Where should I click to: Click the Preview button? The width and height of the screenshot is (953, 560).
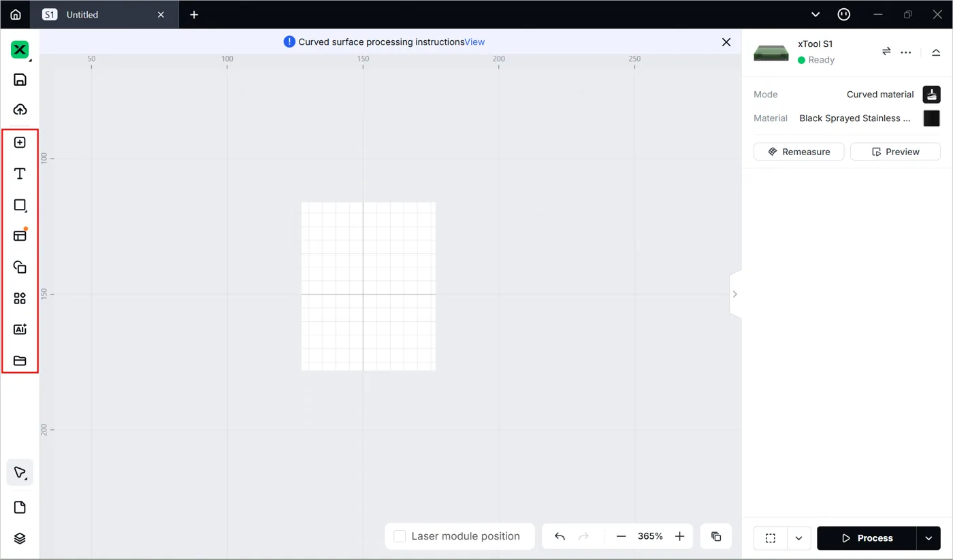tap(895, 152)
